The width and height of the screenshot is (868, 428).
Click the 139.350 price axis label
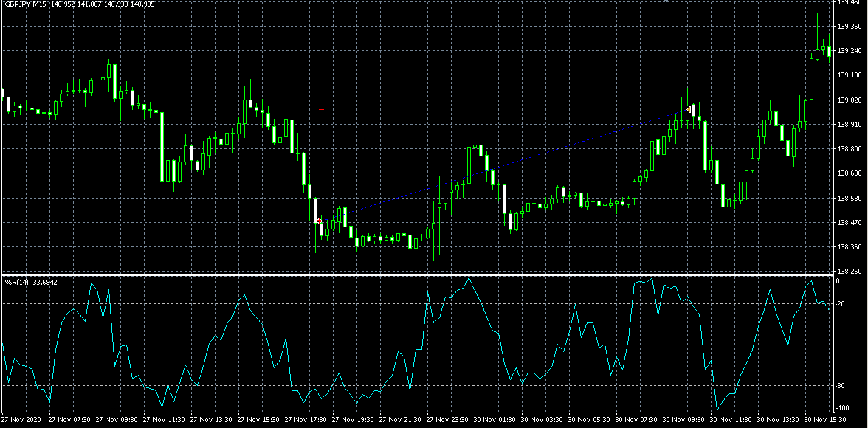[850, 26]
